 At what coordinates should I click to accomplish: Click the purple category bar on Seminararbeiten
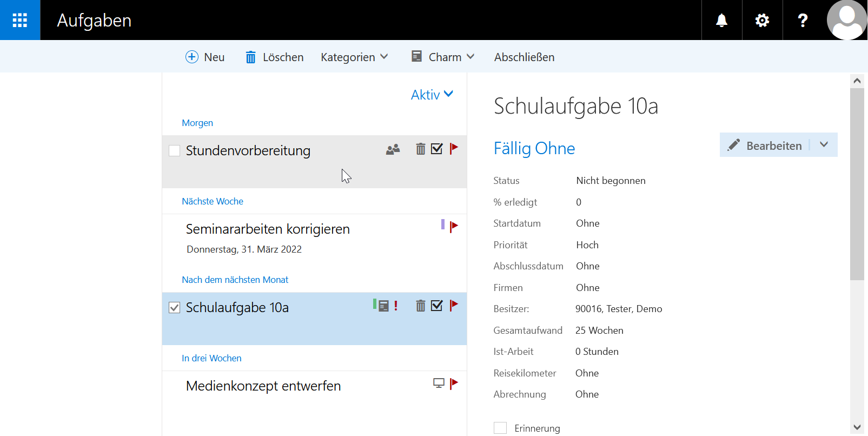click(x=443, y=224)
